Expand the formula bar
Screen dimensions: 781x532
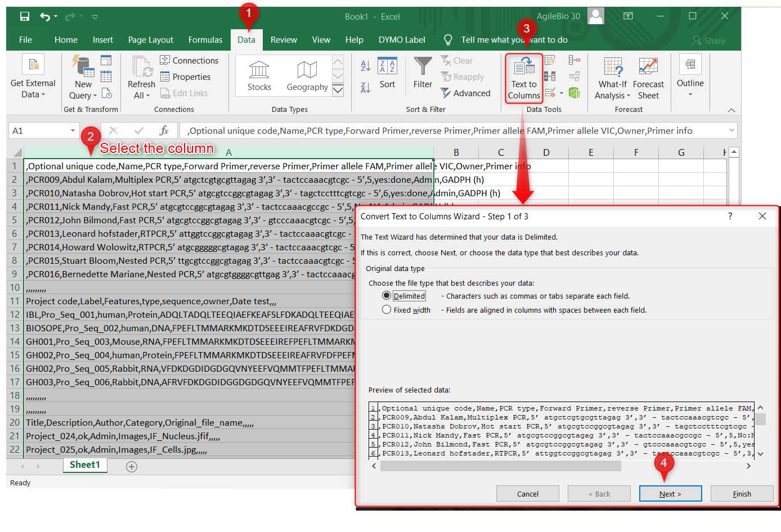[732, 130]
